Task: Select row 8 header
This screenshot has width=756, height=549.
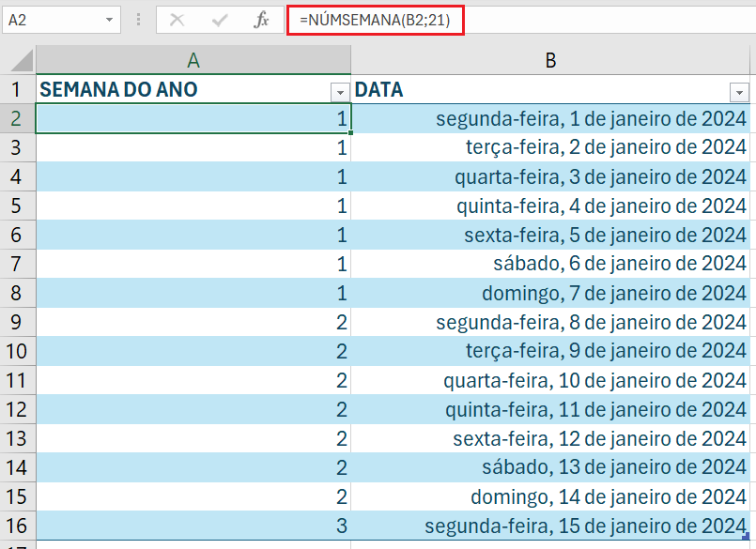Action: 17,293
